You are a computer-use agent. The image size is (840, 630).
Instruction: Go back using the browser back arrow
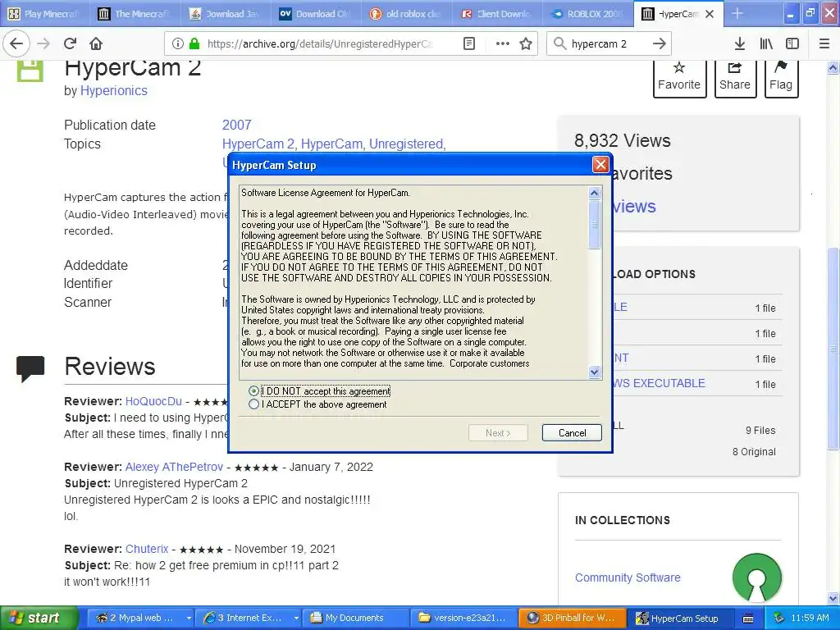[x=16, y=43]
